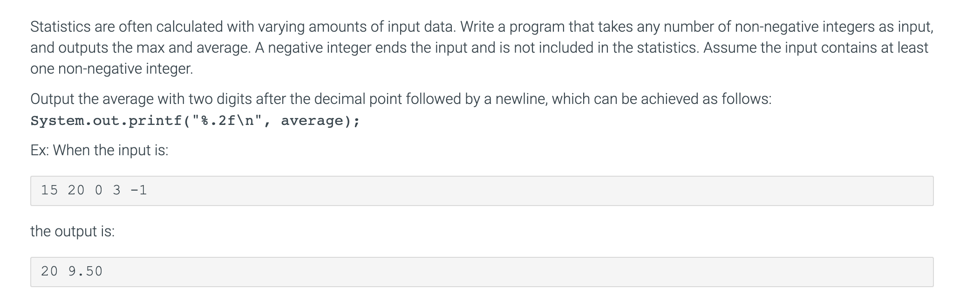Click the '-1' value in the sample input

click(x=139, y=190)
